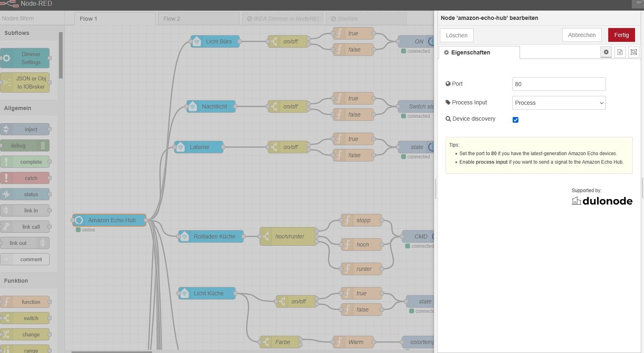Open the disabled Shellies tab
Image resolution: width=644 pixels, height=353 pixels.
click(366, 19)
